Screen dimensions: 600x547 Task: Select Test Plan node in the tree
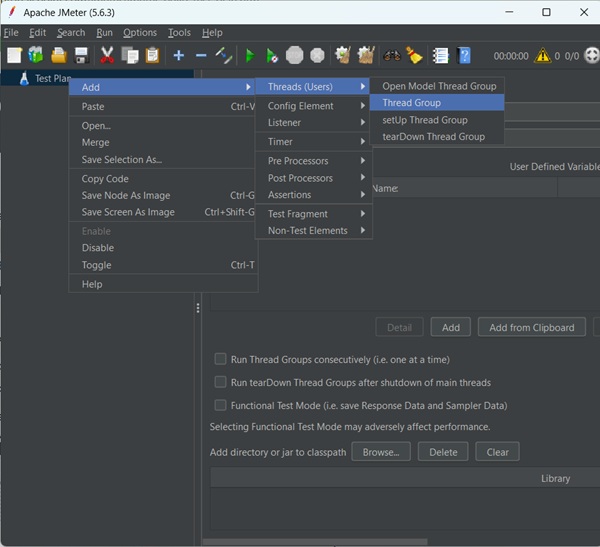click(50, 79)
